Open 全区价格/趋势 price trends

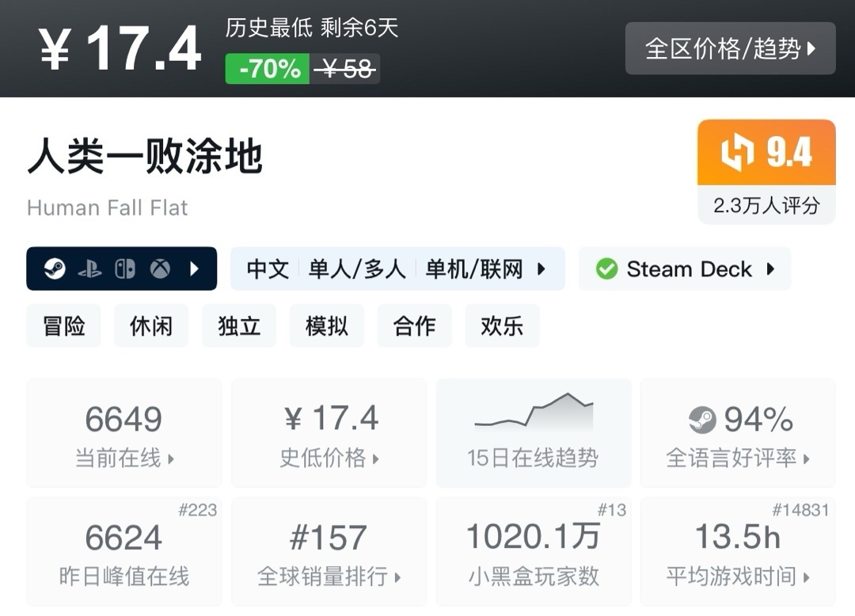pos(730,49)
